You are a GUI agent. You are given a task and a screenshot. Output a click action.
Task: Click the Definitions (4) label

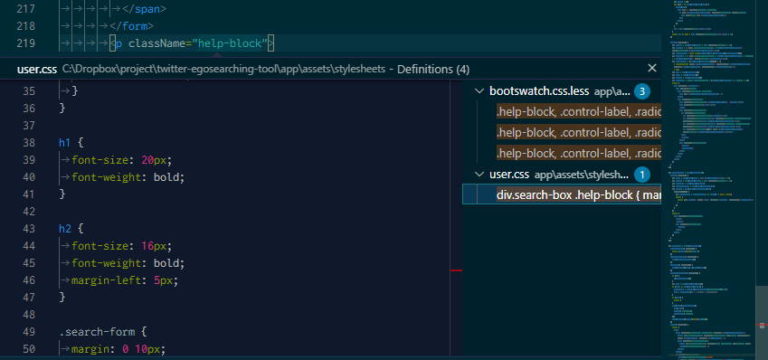(x=433, y=69)
